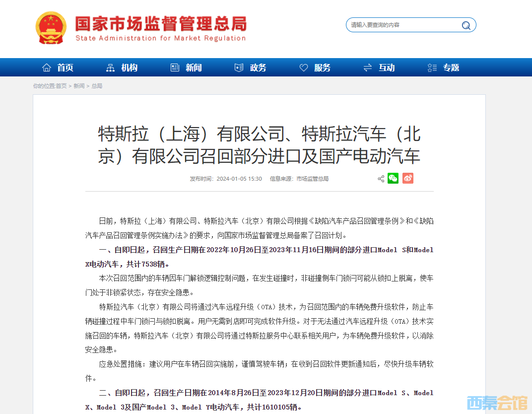Click the generic share icon

coord(381,179)
